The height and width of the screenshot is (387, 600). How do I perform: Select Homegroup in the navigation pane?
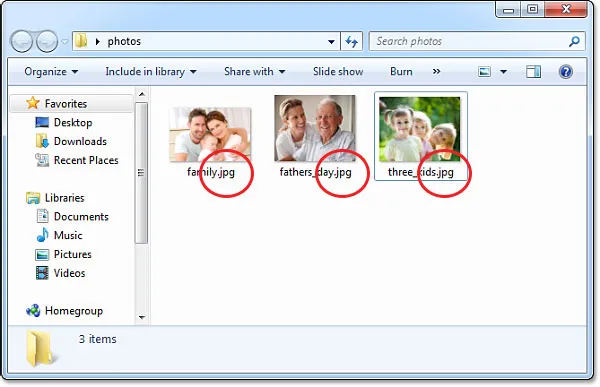pyautogui.click(x=74, y=310)
